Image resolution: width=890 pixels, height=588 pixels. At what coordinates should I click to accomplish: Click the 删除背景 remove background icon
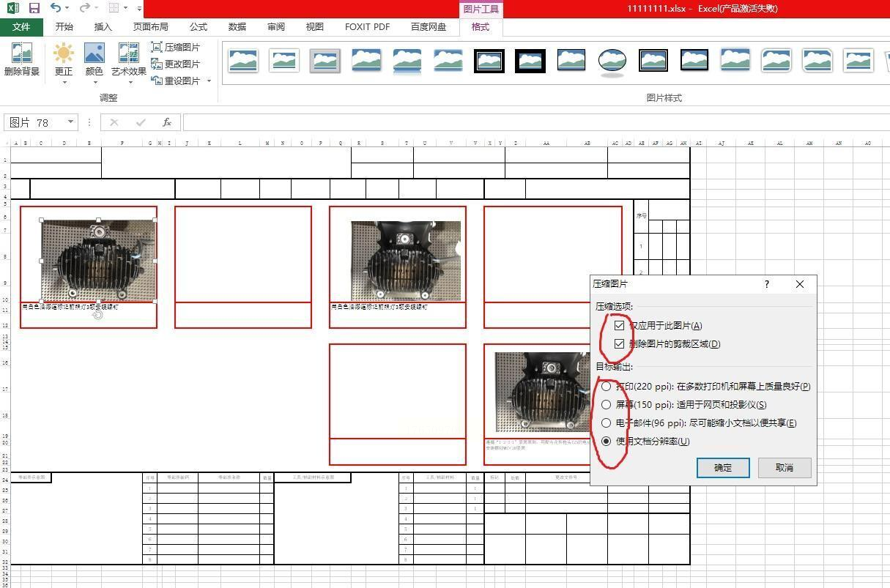click(x=22, y=53)
